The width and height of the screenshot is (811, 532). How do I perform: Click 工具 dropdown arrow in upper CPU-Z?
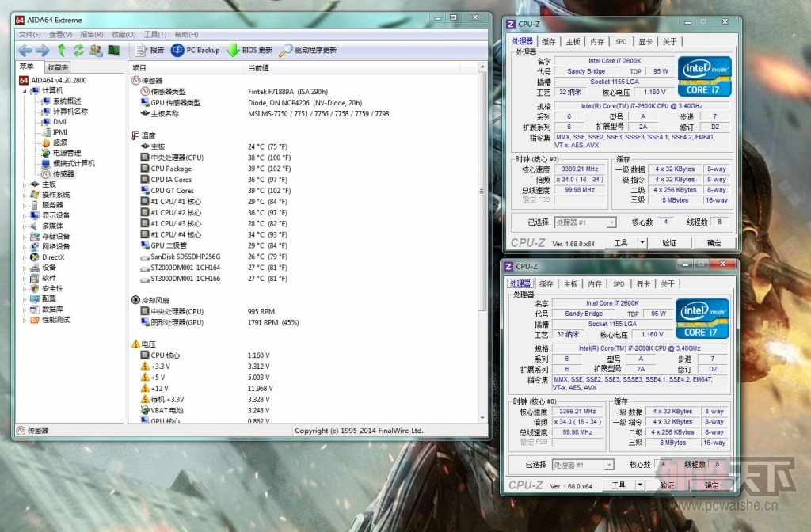pyautogui.click(x=642, y=242)
